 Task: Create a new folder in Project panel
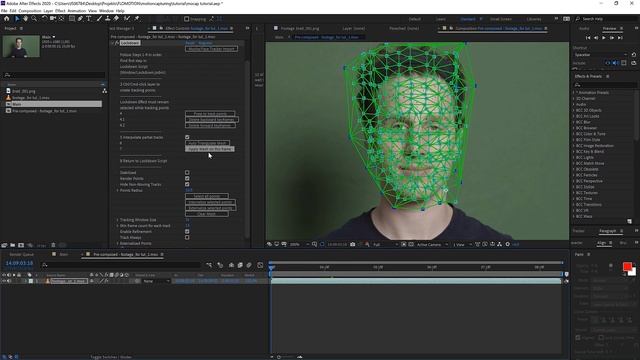click(13, 245)
